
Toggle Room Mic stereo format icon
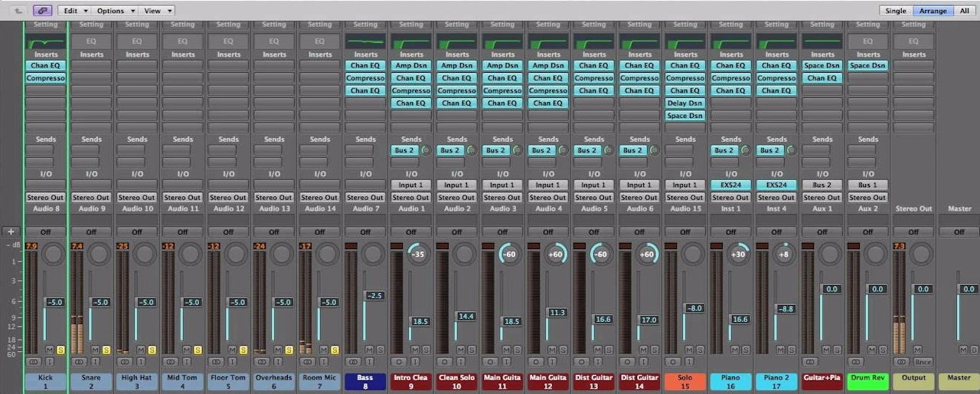(306, 361)
